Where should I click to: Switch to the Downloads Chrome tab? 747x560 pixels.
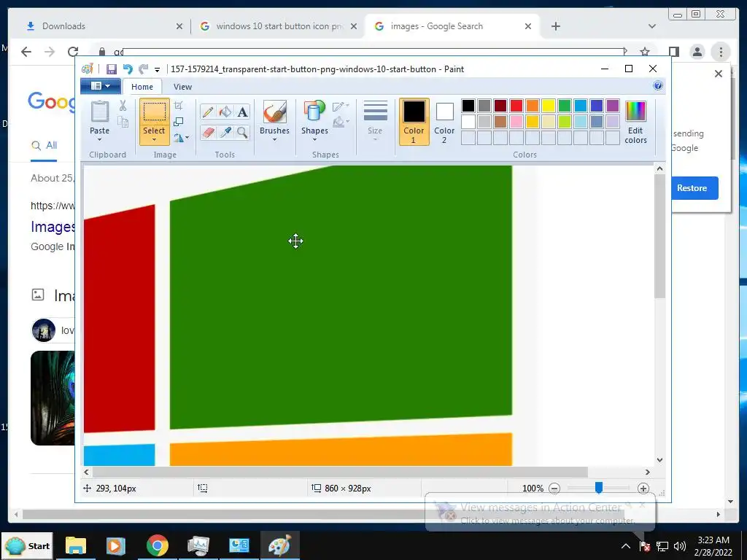[105, 26]
